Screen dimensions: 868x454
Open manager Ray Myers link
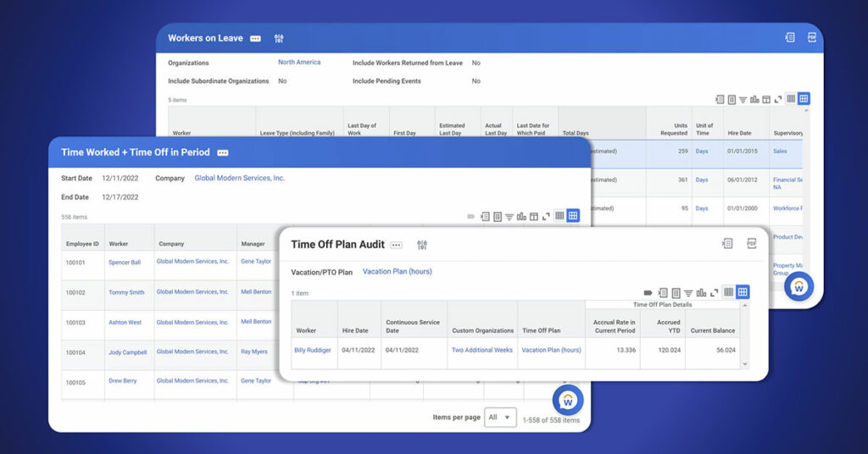tap(254, 352)
